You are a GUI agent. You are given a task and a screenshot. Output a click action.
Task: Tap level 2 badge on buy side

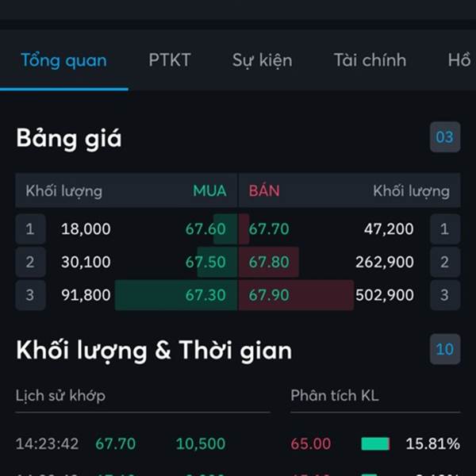pos(30,262)
